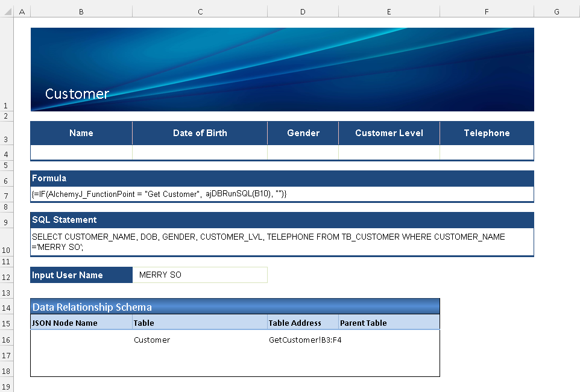Select row 16 header

6,340
